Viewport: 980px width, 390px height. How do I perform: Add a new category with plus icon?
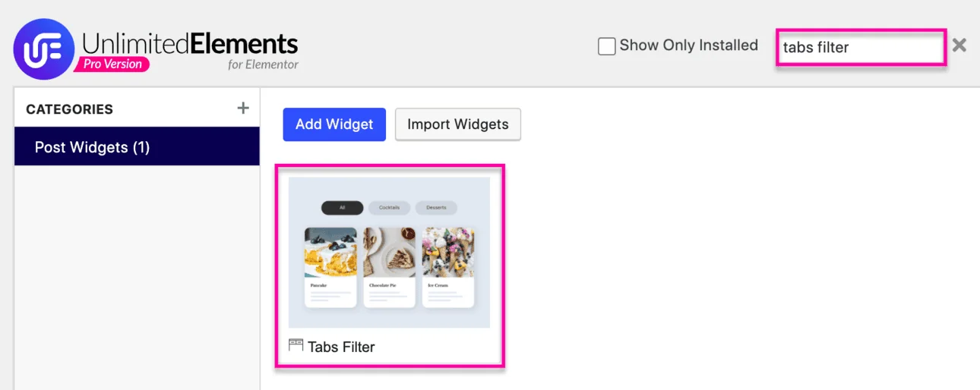point(243,108)
